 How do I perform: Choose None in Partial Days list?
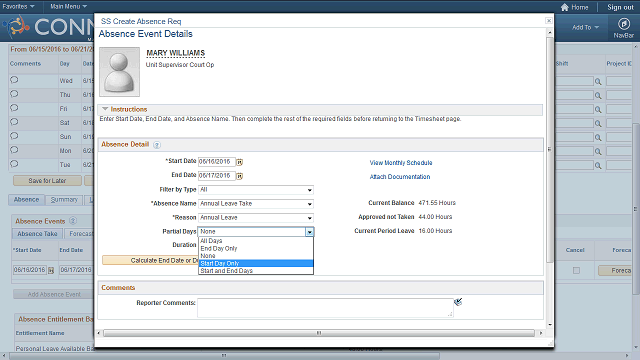pyautogui.click(x=256, y=256)
